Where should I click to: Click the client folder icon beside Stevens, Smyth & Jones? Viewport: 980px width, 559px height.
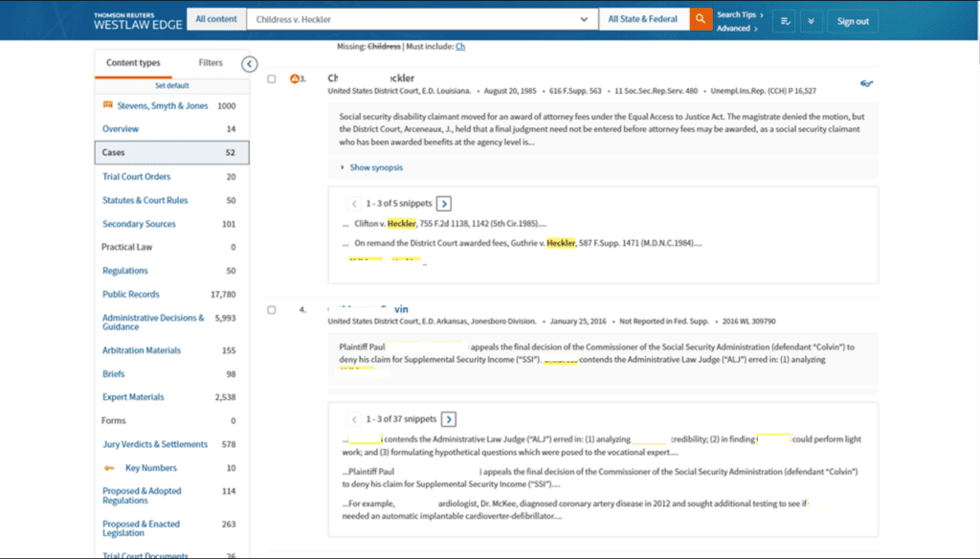[108, 104]
